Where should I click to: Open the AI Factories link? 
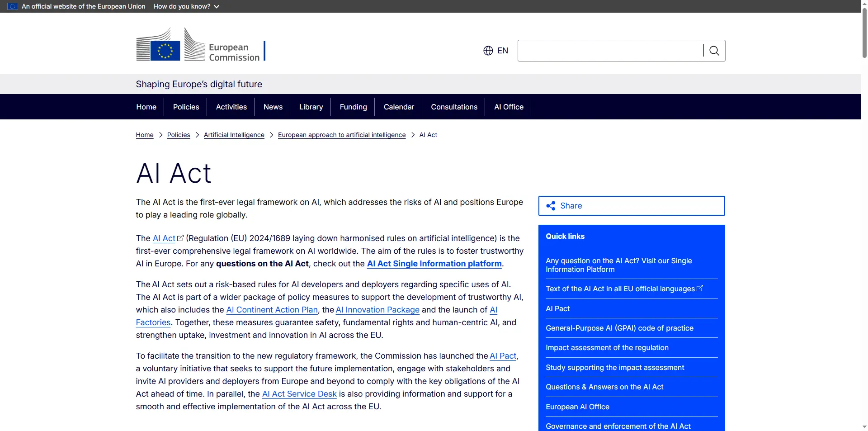pos(153,322)
